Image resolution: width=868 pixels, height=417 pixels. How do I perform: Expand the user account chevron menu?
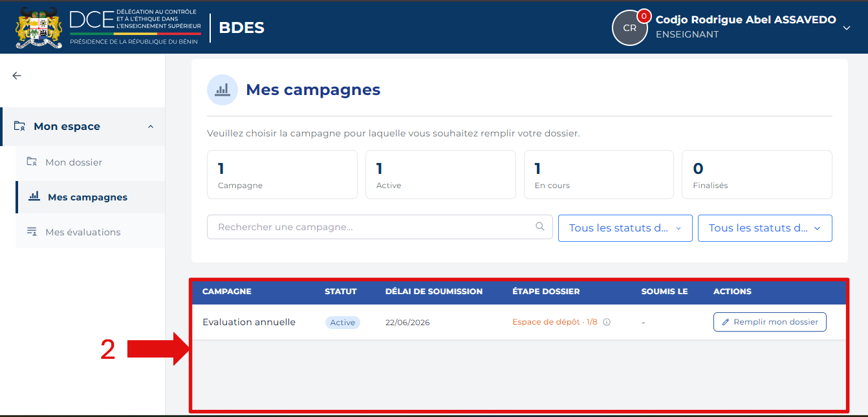pyautogui.click(x=847, y=28)
